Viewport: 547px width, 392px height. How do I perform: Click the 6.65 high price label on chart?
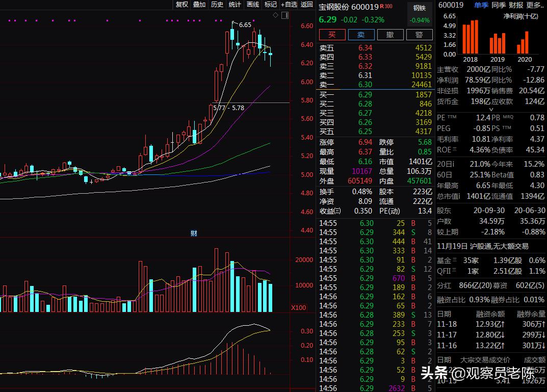pos(245,25)
